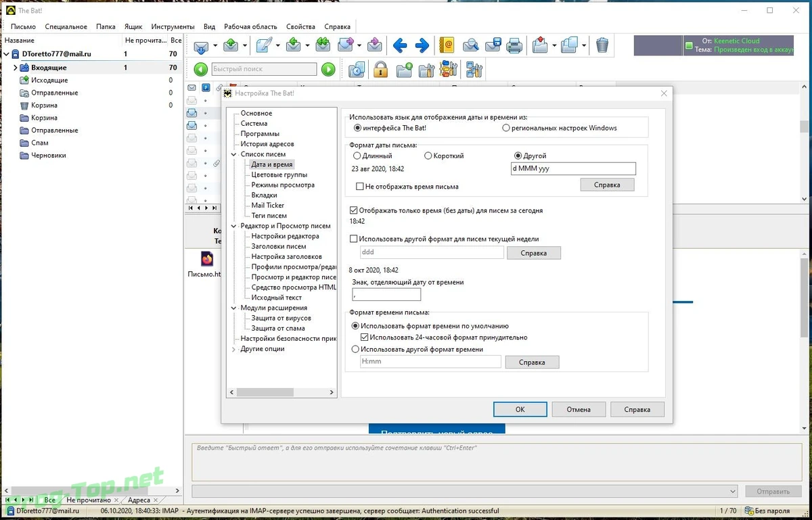The image size is (812, 520).
Task: Switch to the "Не прочитано" tab
Action: pyautogui.click(x=89, y=500)
